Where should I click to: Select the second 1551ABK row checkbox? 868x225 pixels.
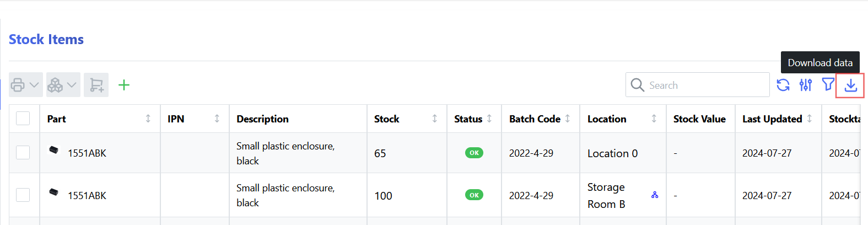tap(23, 195)
